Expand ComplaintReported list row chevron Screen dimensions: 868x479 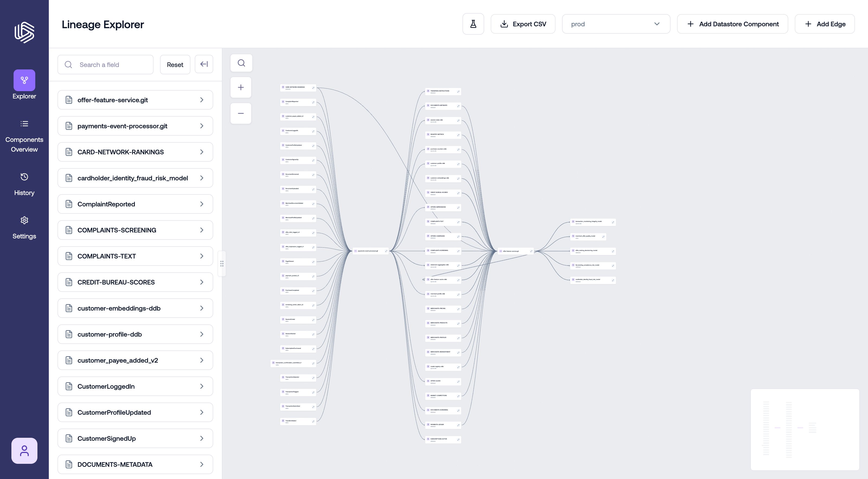202,204
